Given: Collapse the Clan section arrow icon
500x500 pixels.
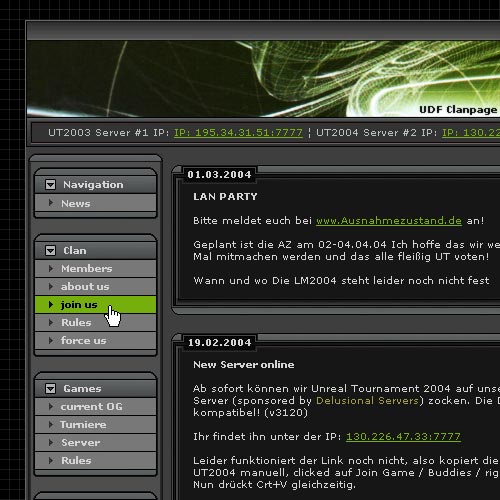Looking at the screenshot, I should coord(50,250).
